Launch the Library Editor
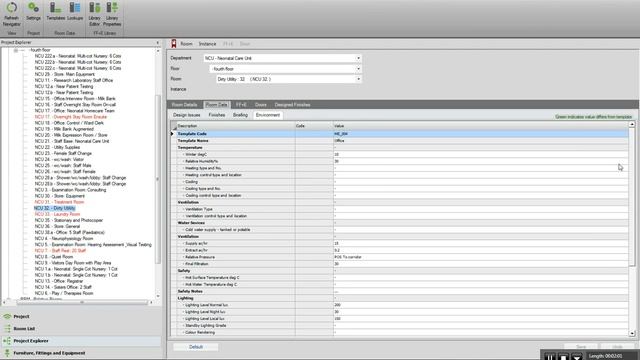The image size is (640, 360). click(x=94, y=14)
